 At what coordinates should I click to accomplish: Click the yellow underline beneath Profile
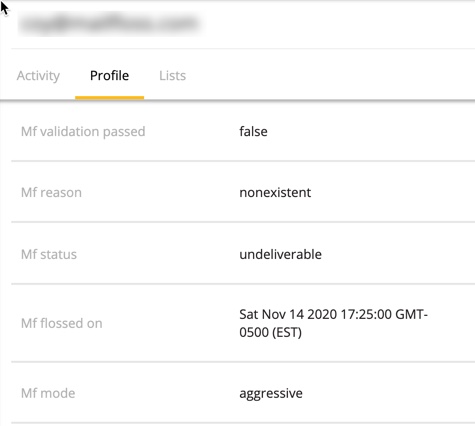click(109, 98)
